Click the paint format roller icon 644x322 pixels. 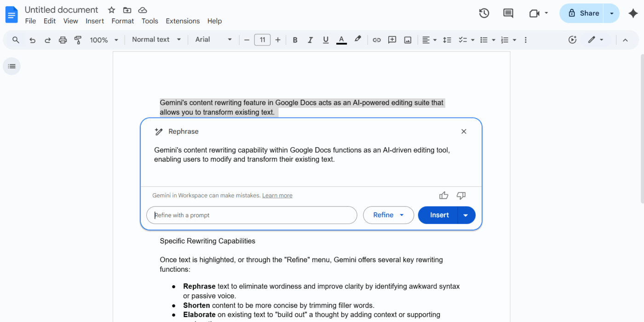click(78, 40)
